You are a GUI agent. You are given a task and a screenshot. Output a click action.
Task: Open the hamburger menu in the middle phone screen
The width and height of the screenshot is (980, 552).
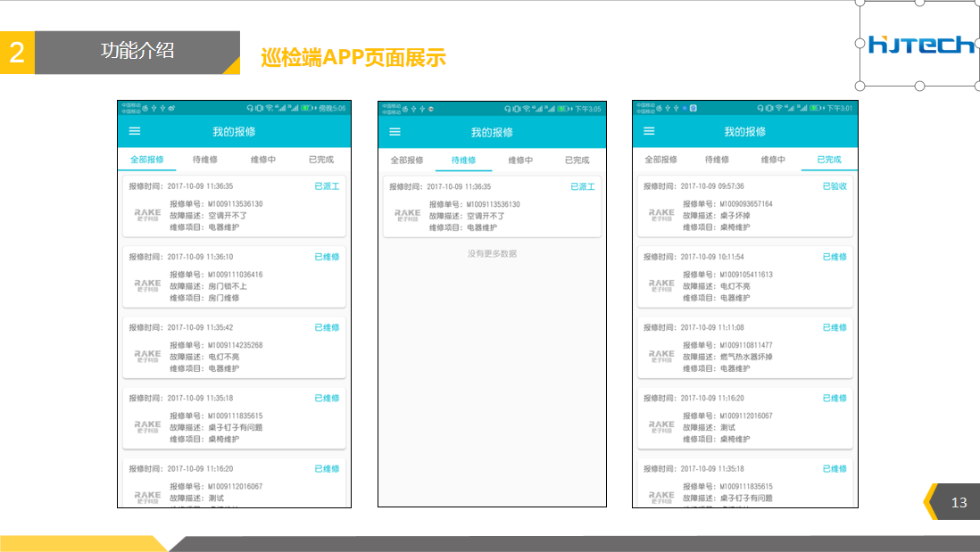click(x=395, y=131)
